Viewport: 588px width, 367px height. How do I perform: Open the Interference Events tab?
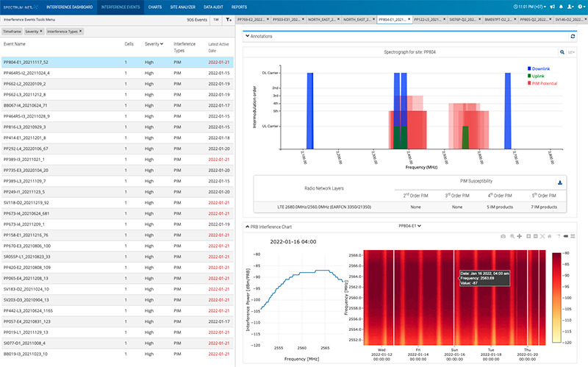point(121,7)
